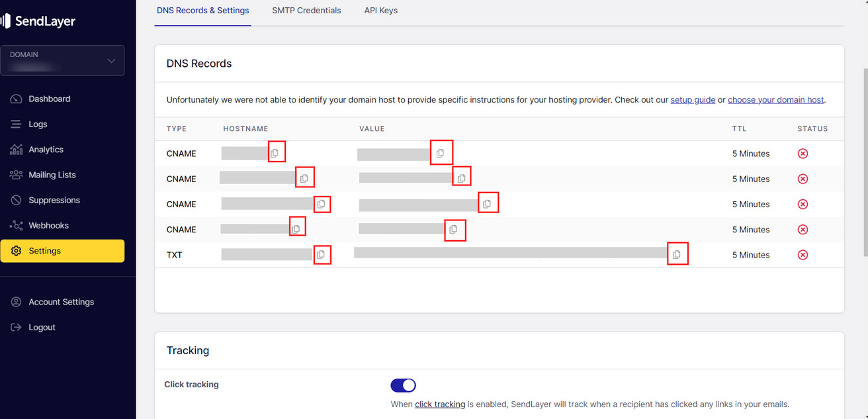Go to Logs in the sidebar

pos(62,124)
